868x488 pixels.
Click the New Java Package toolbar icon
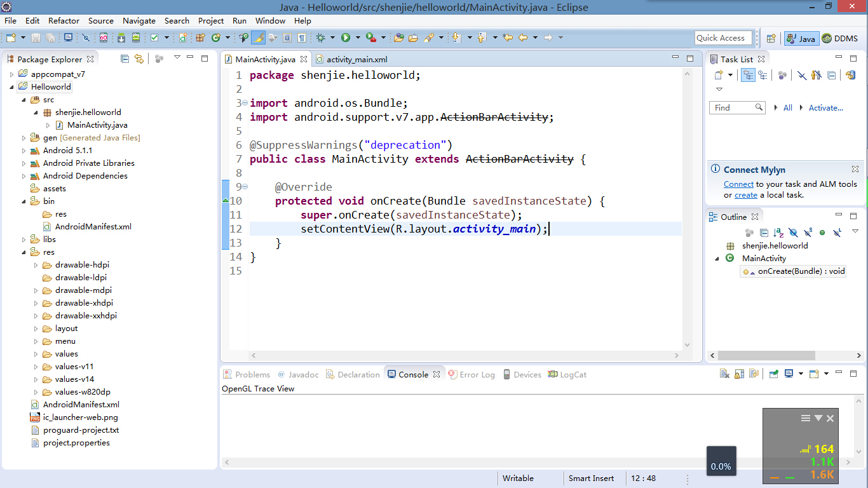point(200,37)
